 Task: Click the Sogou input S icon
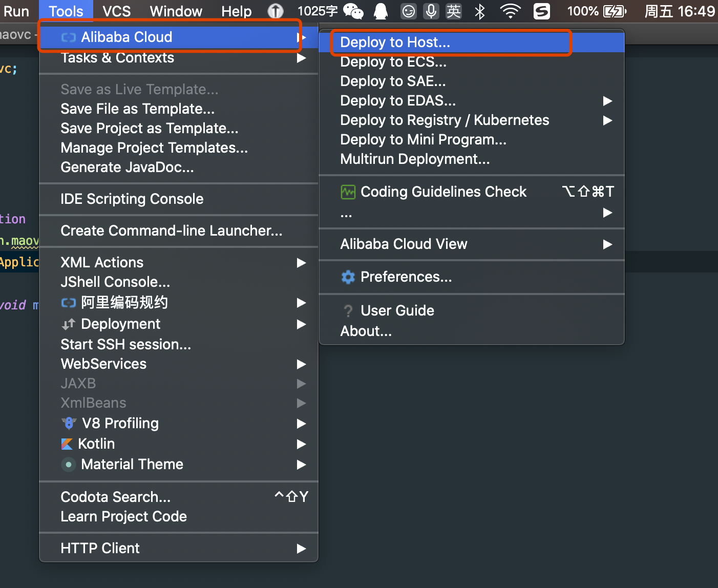(x=542, y=11)
